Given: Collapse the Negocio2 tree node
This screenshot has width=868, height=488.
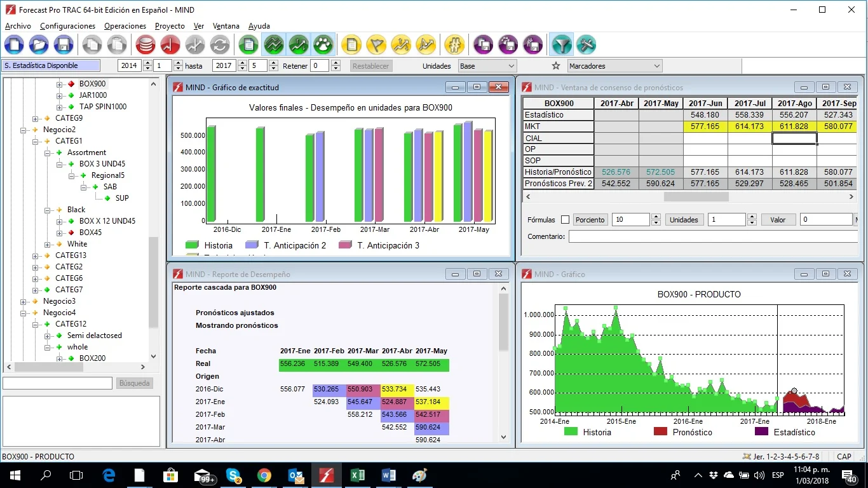Looking at the screenshot, I should (24, 130).
